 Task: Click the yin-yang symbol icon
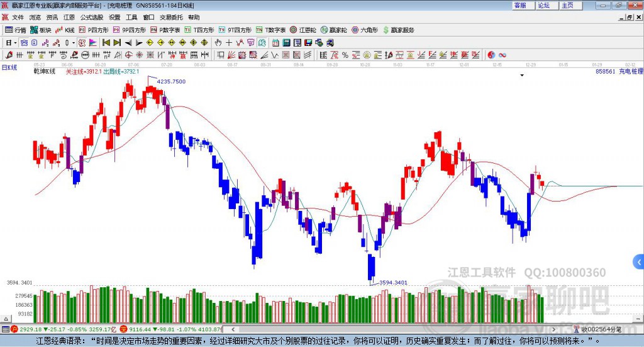[x=491, y=55]
